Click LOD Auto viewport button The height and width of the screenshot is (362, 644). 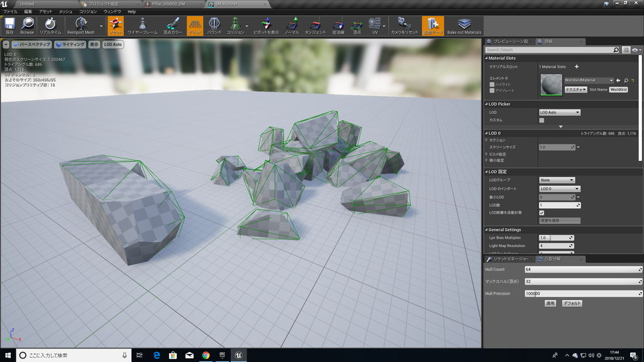click(113, 45)
